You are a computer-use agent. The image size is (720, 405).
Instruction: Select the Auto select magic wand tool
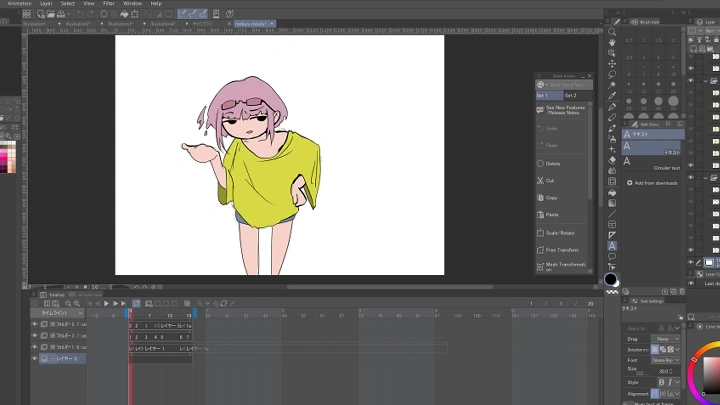(x=612, y=85)
